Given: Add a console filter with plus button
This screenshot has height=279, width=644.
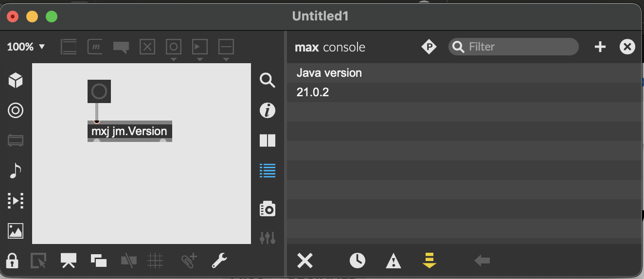Looking at the screenshot, I should (x=600, y=47).
